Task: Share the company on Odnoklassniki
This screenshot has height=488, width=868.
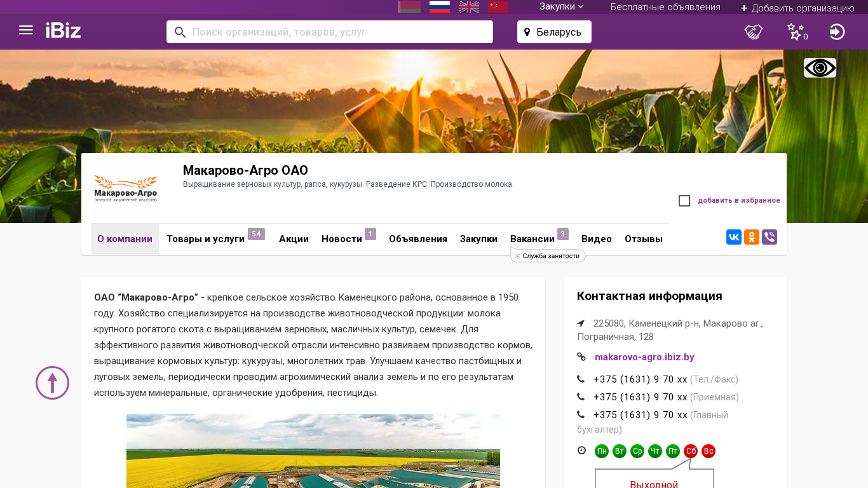Action: (752, 237)
